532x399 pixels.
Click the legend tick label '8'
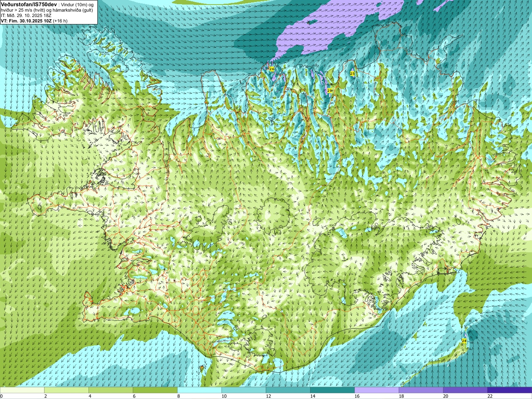178,396
